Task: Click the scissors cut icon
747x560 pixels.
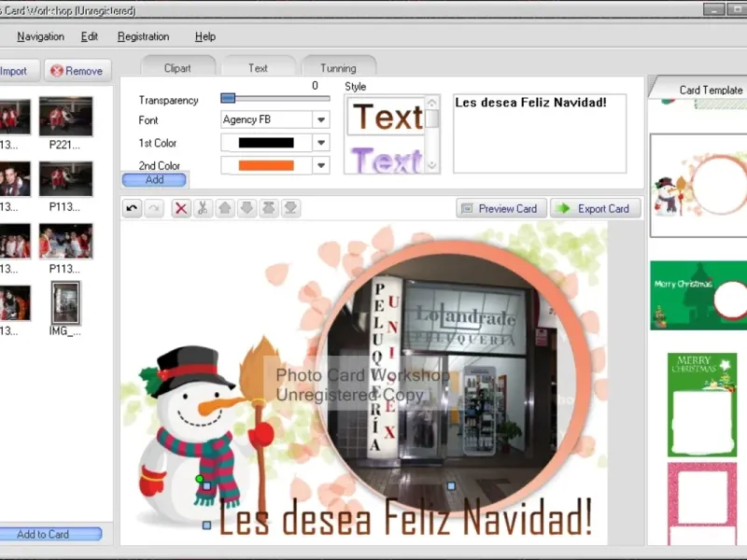Action: [x=203, y=208]
